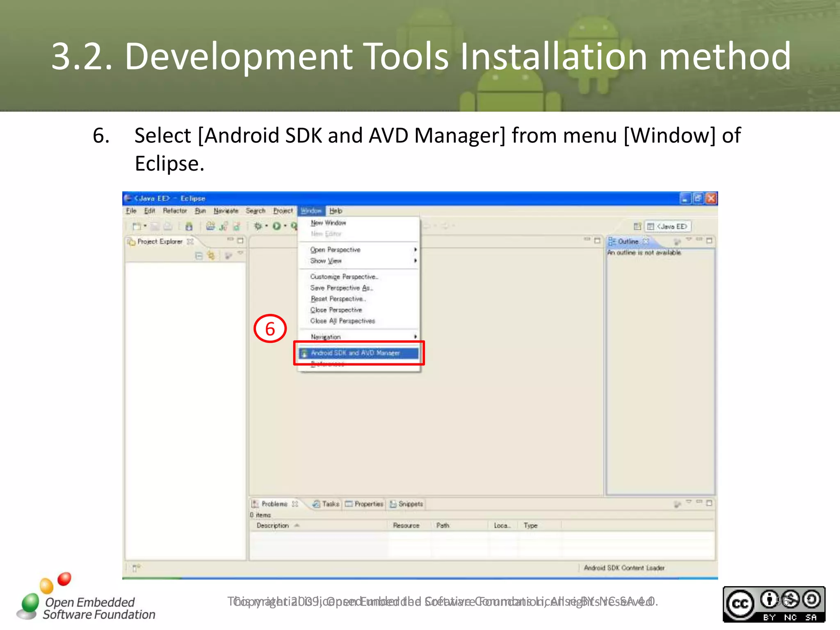Open the Problems view menu triangle

pyautogui.click(x=689, y=501)
